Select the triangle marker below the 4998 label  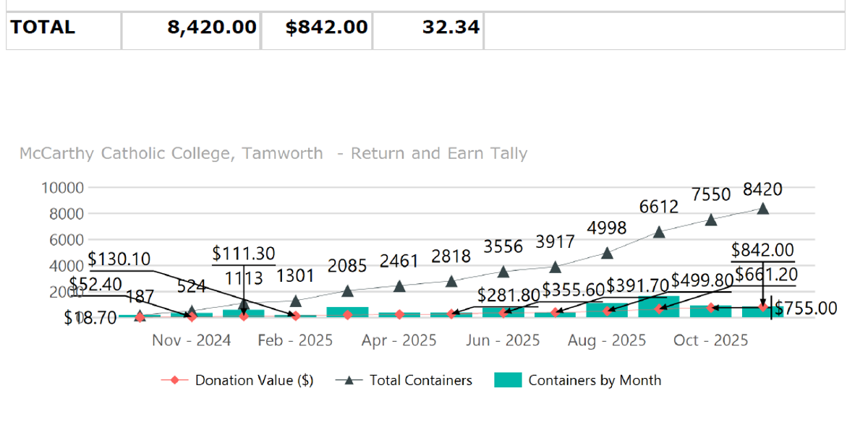[607, 253]
